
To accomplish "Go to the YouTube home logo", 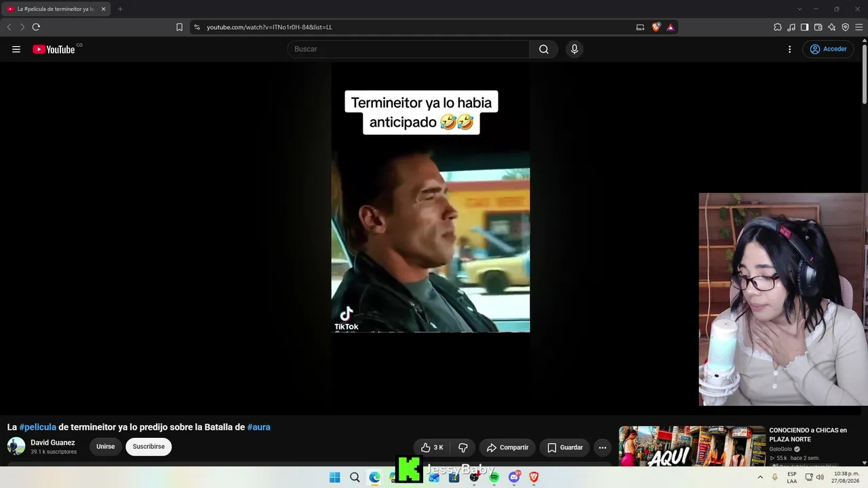I will click(54, 49).
